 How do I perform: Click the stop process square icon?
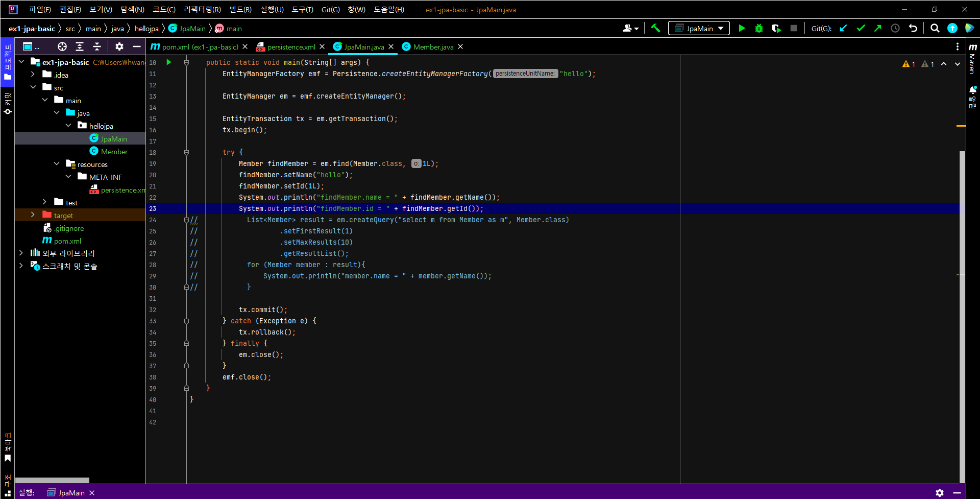click(793, 29)
